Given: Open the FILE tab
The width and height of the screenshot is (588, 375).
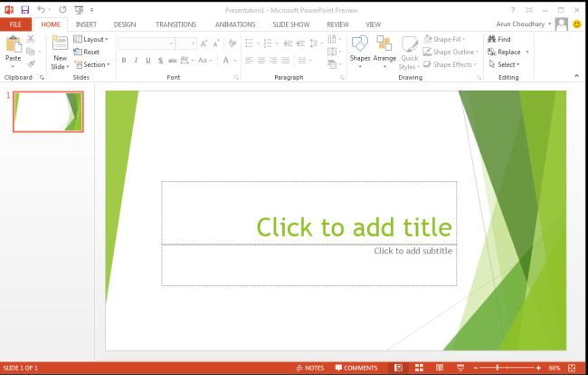Looking at the screenshot, I should [15, 24].
